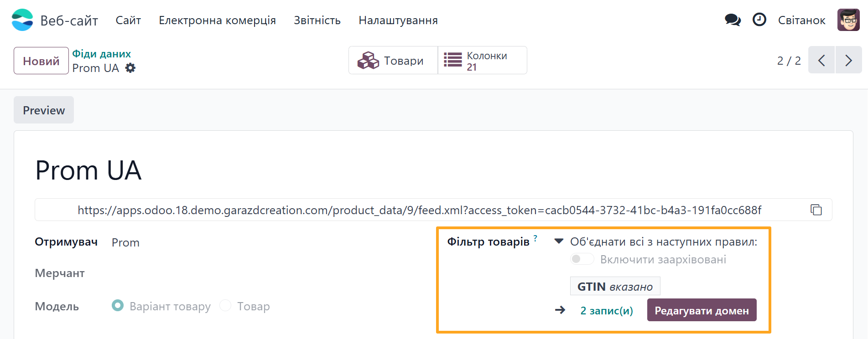Open the 2 запис(и) records link
The height and width of the screenshot is (339, 868).
click(x=607, y=311)
